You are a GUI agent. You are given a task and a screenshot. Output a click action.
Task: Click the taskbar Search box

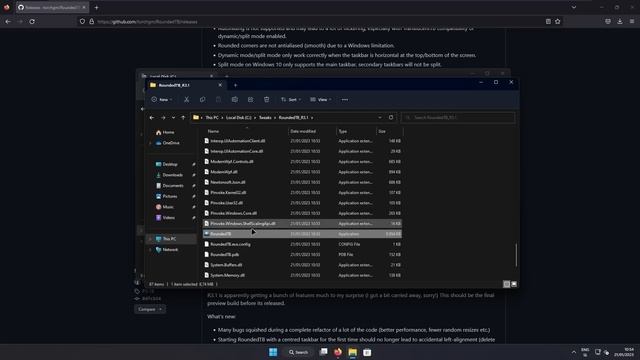(298, 352)
